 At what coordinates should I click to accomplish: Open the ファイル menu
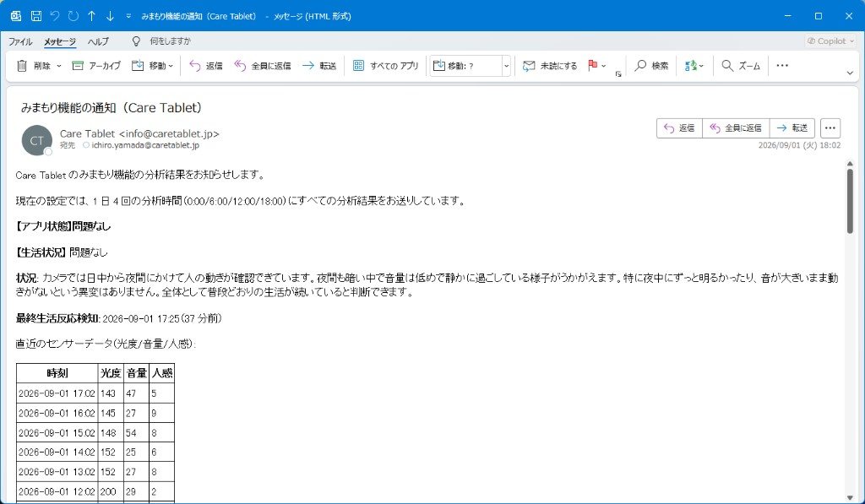click(20, 41)
